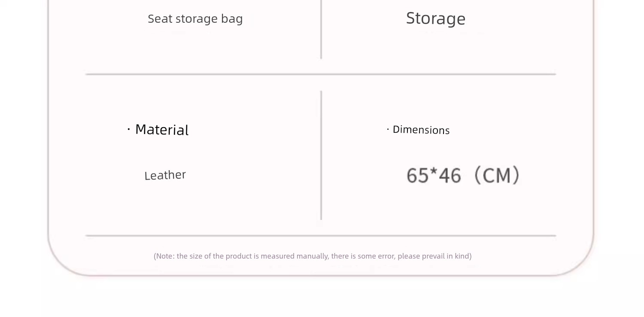644x317 pixels.
Task: Click the vertical divider between Material and Dimensions
Action: coord(321,155)
